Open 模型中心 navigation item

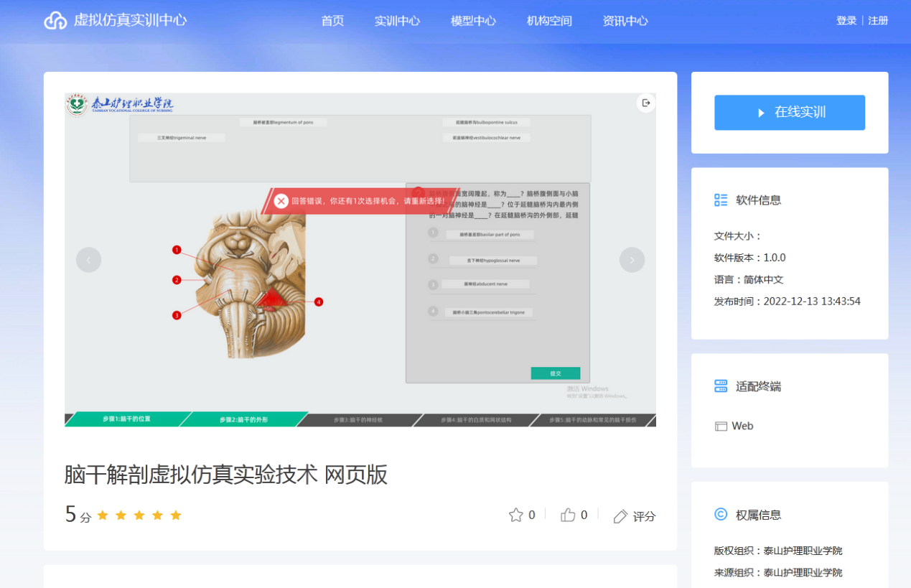tap(473, 21)
